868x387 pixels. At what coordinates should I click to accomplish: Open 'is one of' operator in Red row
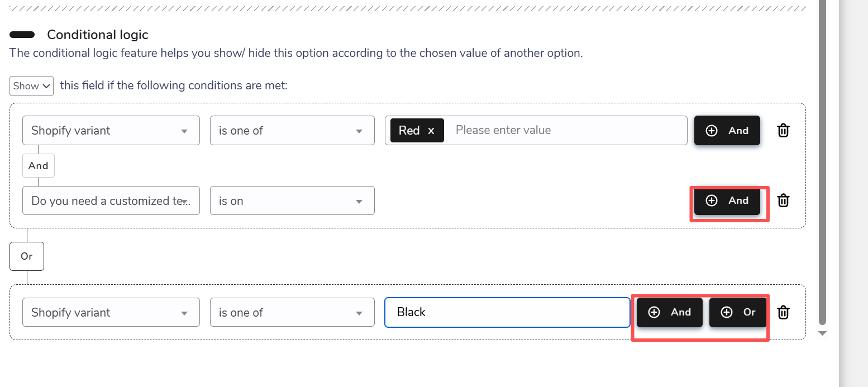(292, 131)
